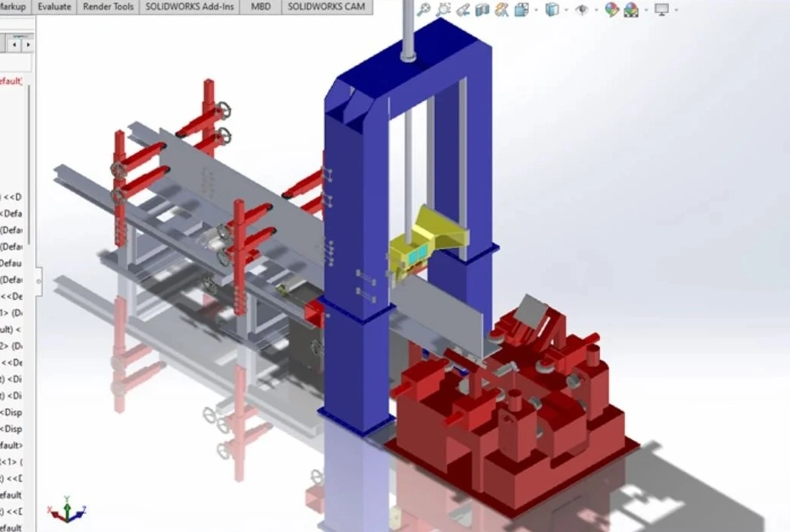Click the Zoom to Fit magnifier icon
790x532 pixels.
[425, 9]
